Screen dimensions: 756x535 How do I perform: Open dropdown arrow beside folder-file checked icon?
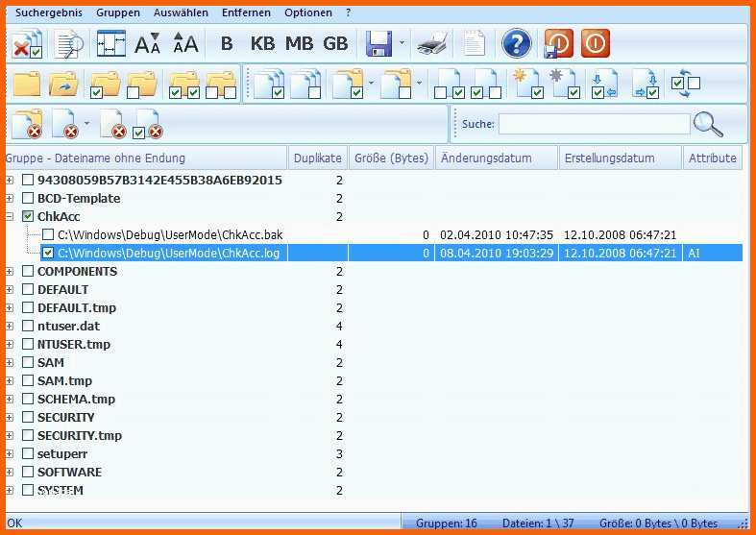pos(371,83)
